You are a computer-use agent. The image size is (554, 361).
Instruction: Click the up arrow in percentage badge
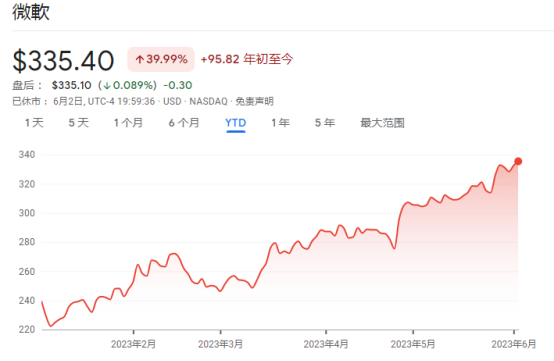coord(139,59)
